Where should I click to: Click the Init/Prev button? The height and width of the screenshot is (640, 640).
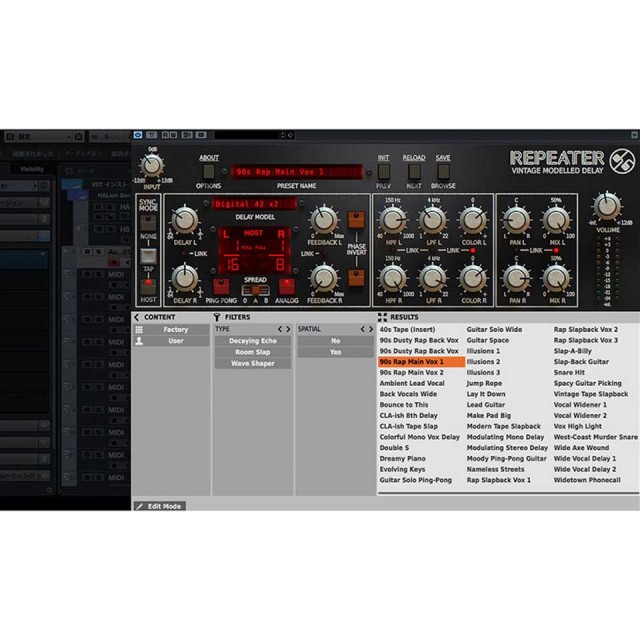[x=384, y=172]
